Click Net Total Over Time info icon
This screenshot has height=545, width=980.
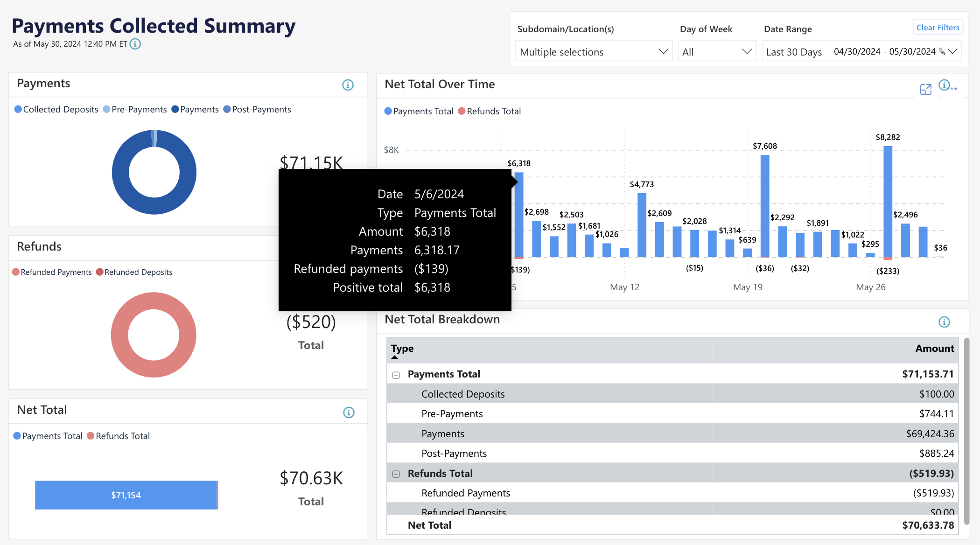944,85
